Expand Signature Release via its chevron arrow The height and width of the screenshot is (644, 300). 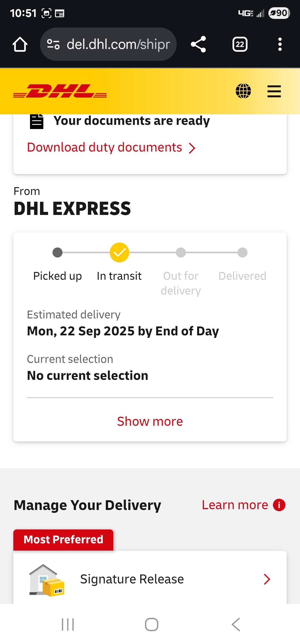[267, 579]
